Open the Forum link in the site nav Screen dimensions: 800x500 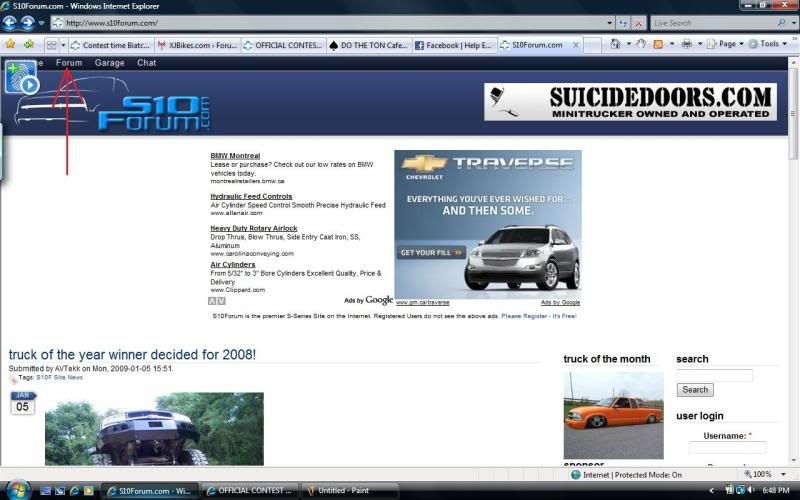coord(69,63)
